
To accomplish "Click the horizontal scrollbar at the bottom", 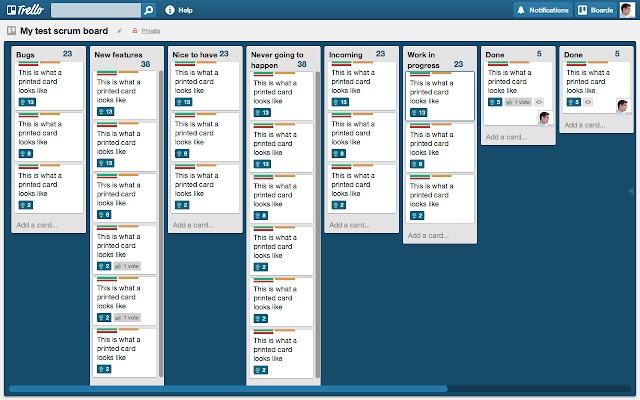I will point(228,388).
